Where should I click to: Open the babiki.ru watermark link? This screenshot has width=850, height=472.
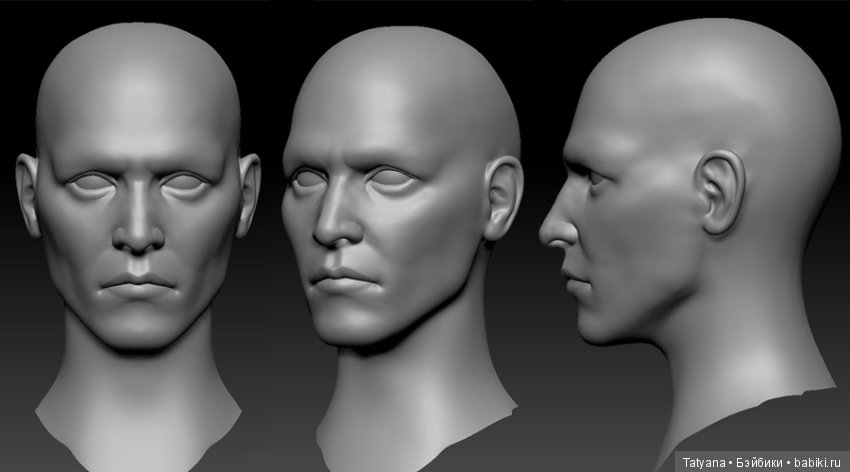tap(820, 462)
